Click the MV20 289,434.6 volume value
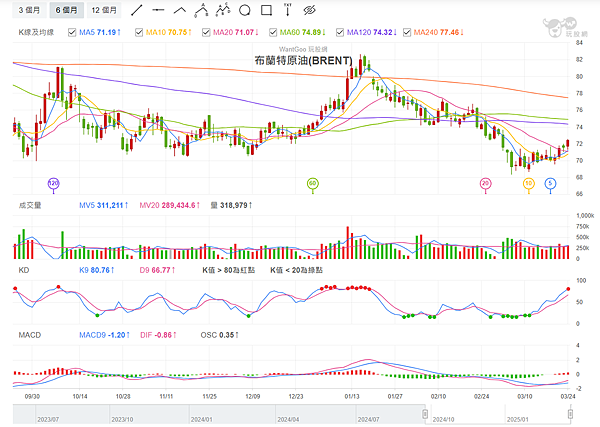The height and width of the screenshot is (427, 600). pyautogui.click(x=170, y=205)
